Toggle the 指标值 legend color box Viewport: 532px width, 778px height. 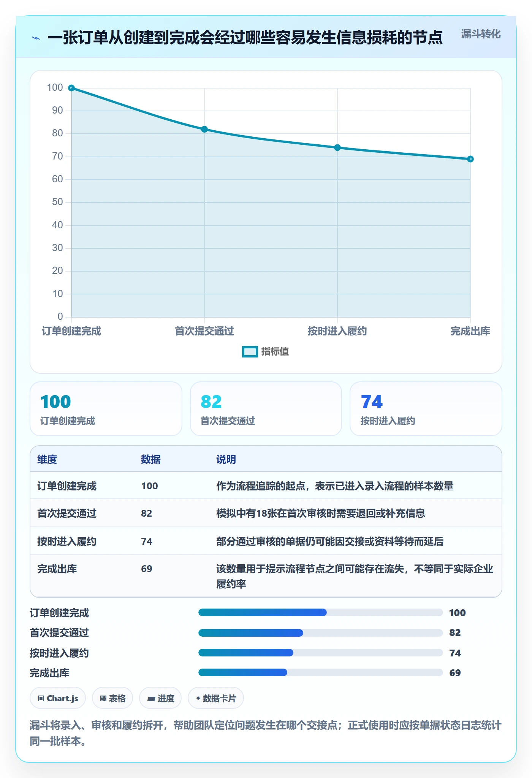tap(250, 352)
